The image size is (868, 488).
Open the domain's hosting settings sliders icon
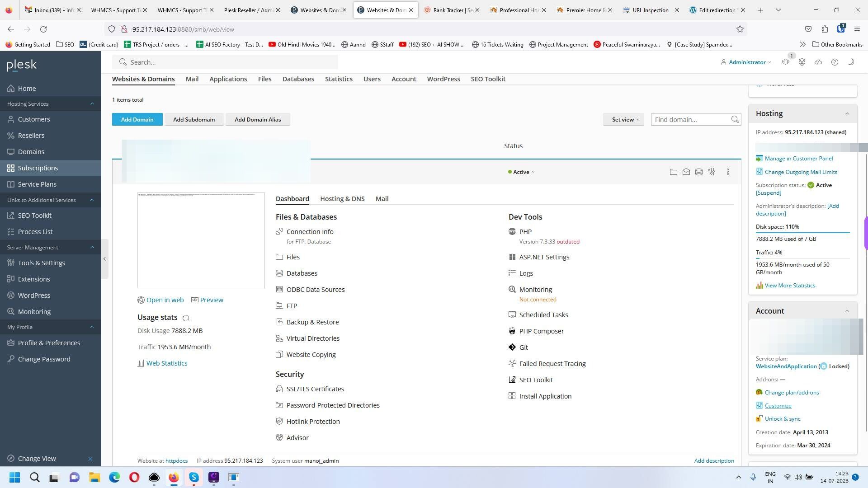711,172
